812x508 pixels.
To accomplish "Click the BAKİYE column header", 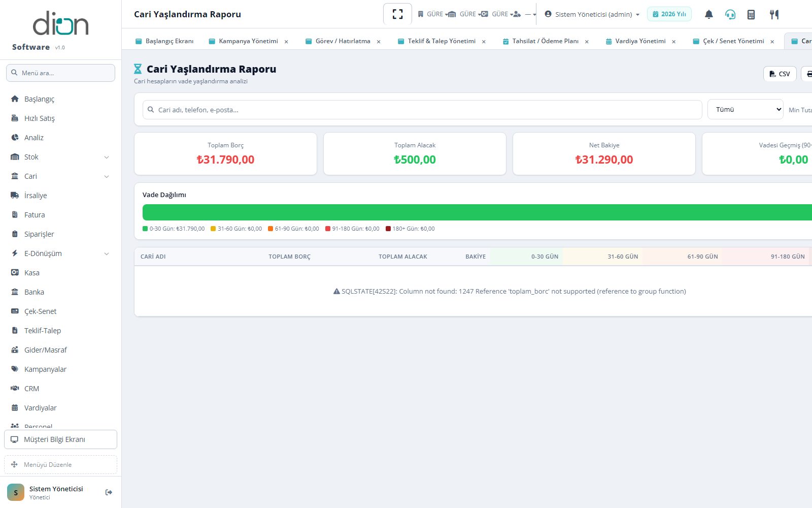I will pos(476,257).
